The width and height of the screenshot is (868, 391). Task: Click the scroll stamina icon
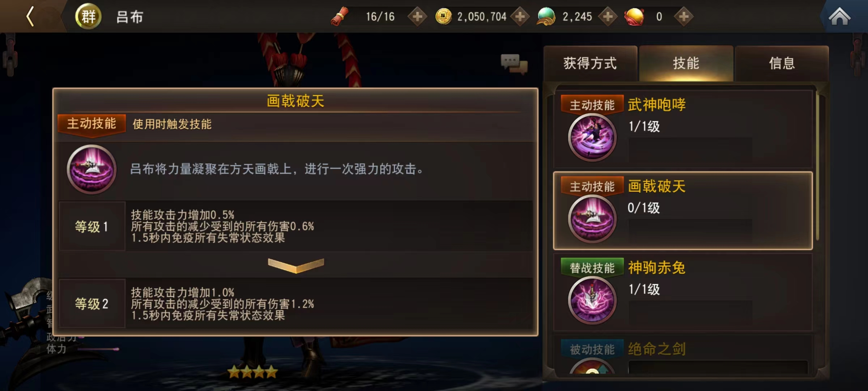[340, 17]
